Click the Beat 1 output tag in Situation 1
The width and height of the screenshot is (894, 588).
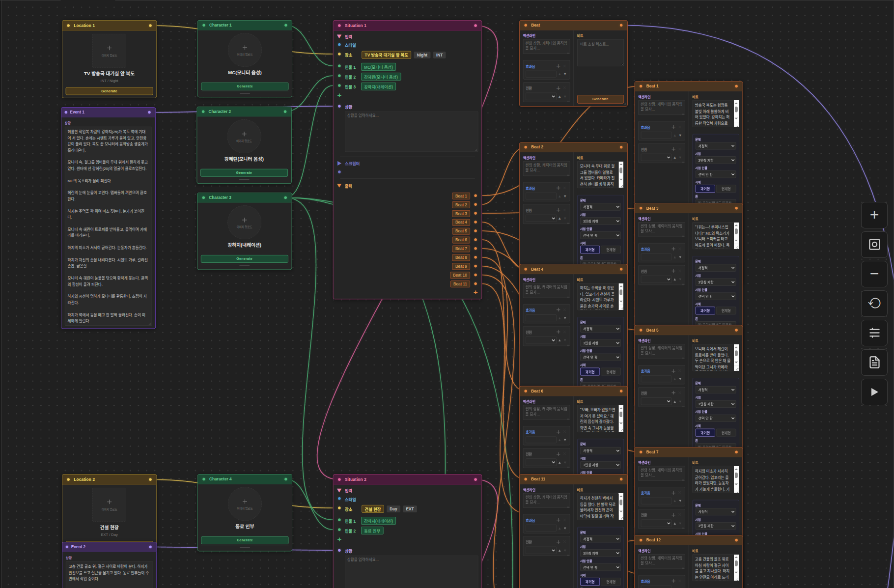[x=461, y=196]
